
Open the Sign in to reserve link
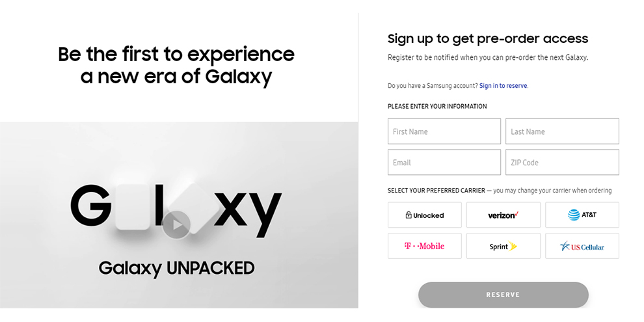click(503, 86)
